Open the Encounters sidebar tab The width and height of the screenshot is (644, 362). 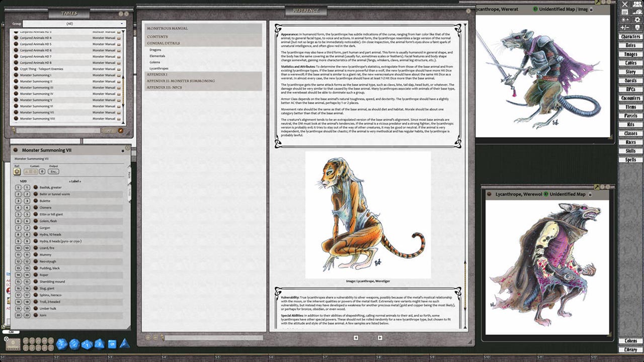(630, 99)
